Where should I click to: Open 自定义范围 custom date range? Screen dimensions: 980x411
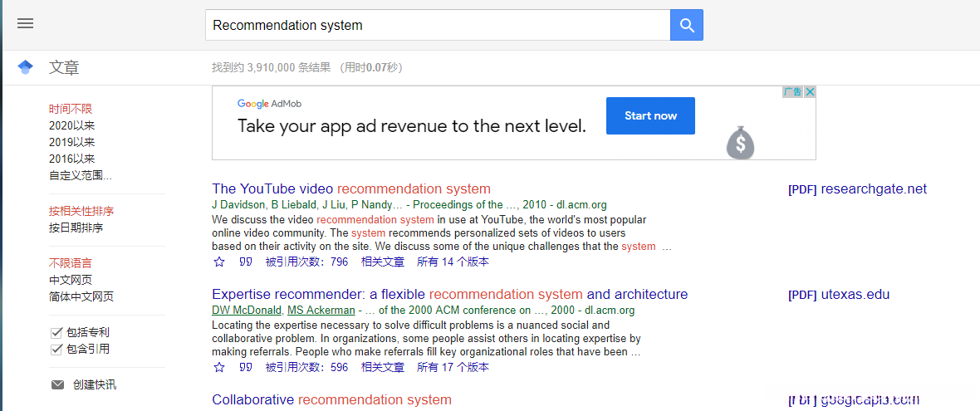(x=81, y=175)
